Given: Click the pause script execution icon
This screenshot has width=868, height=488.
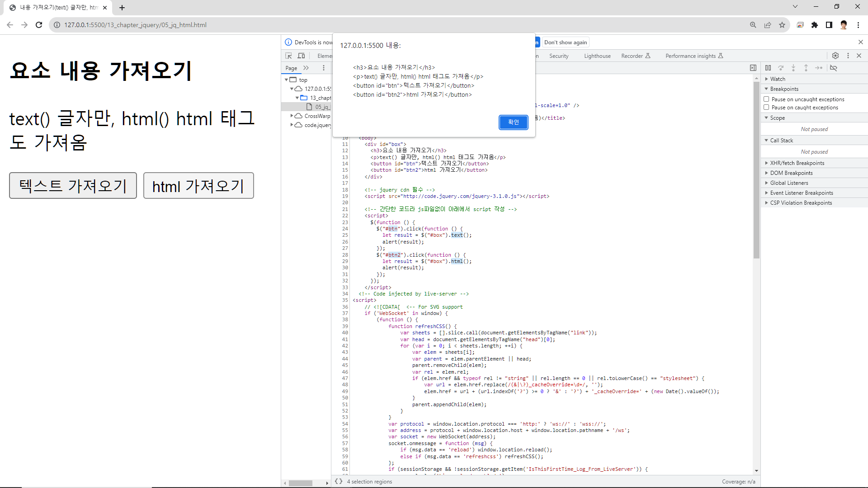Looking at the screenshot, I should tap(768, 68).
